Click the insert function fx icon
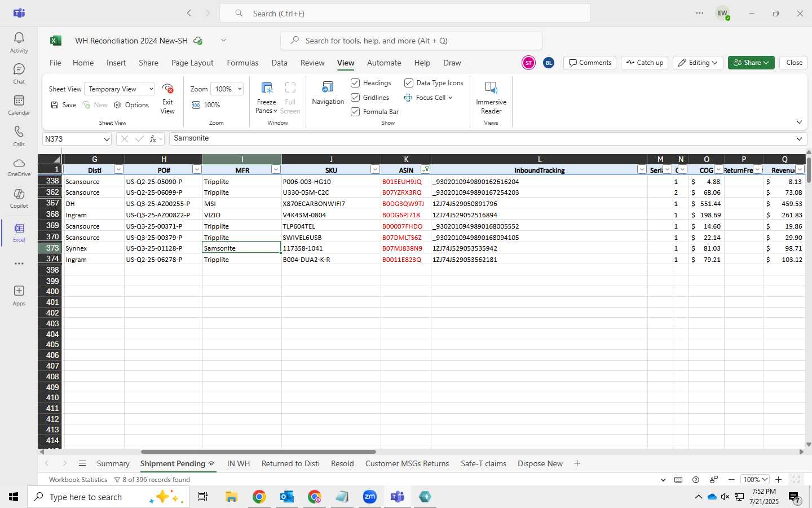The height and width of the screenshot is (508, 812). [x=153, y=139]
